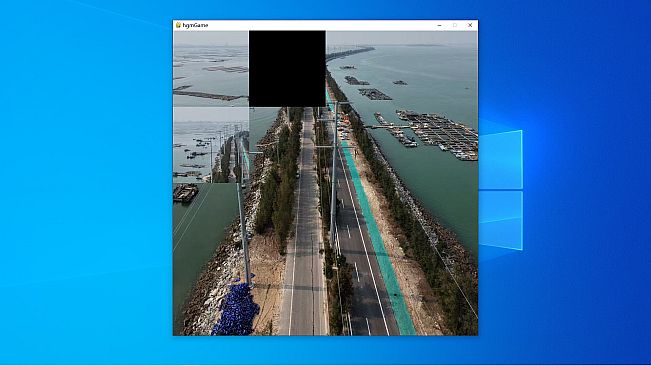This screenshot has height=366, width=651.
Task: Select the top-right open sea horizon tile
Action: pos(440,69)
